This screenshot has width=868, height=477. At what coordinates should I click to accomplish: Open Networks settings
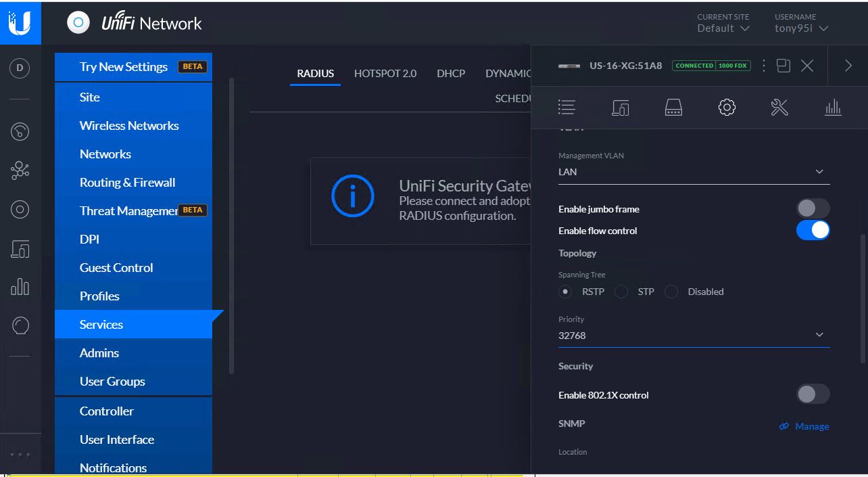click(134, 154)
